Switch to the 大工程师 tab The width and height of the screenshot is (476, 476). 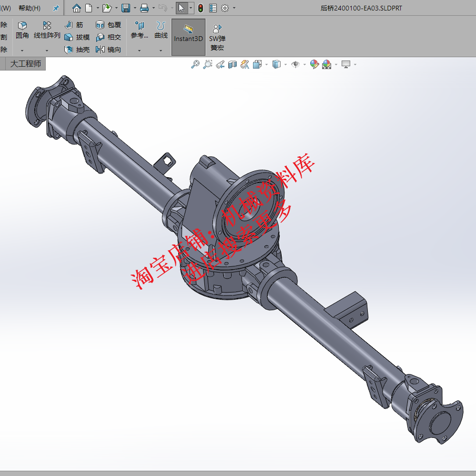pos(26,63)
